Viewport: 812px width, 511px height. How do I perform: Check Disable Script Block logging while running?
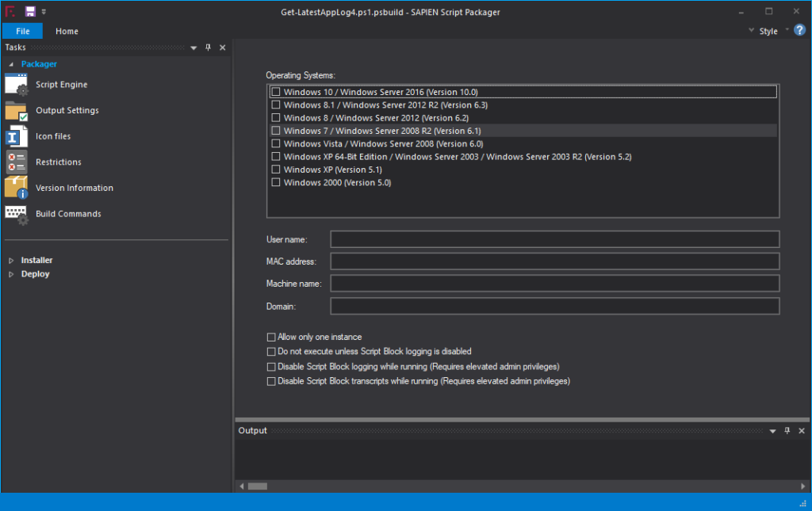coord(270,366)
